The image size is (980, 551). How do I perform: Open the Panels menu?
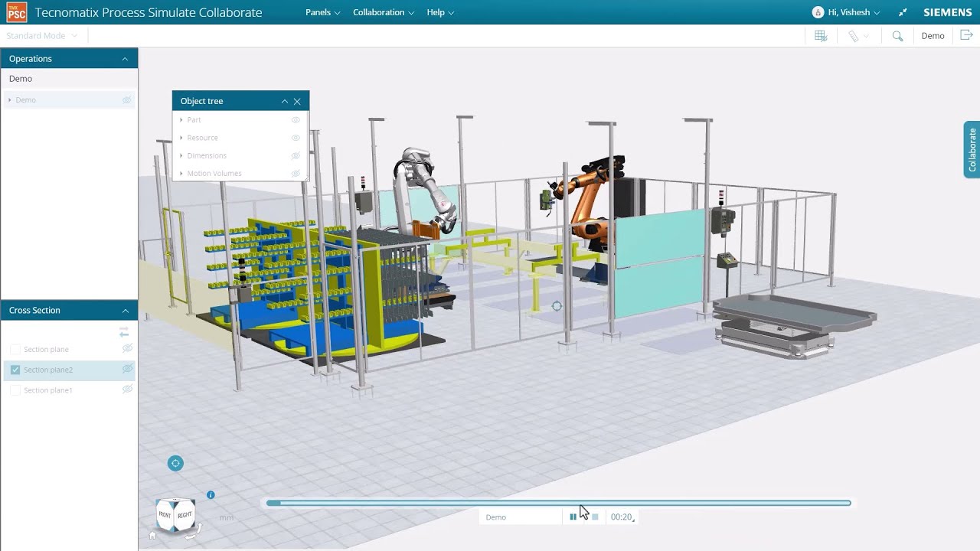(322, 12)
